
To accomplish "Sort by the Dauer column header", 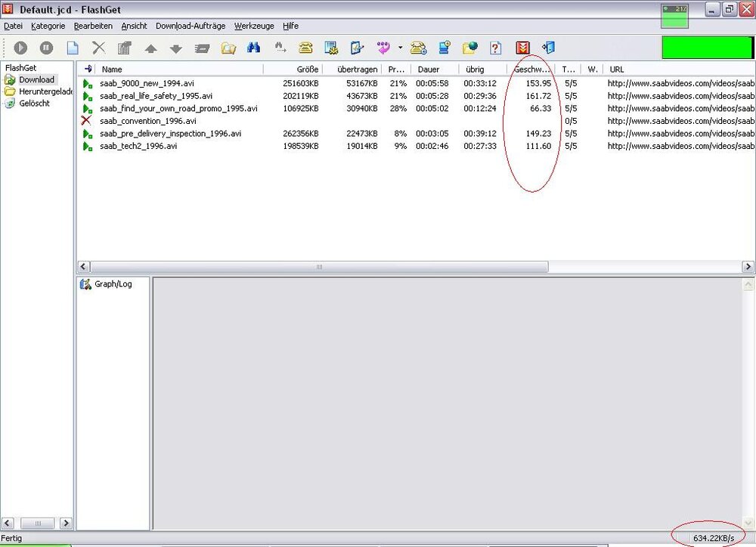I will pos(435,70).
